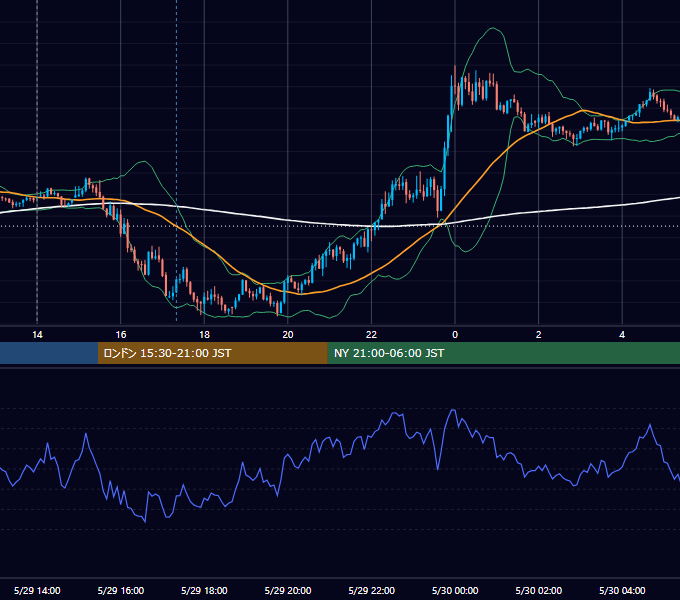This screenshot has height=600, width=680.
Task: Select the ロンドン 15:30-21:00 JST session bar
Action: (x=212, y=353)
